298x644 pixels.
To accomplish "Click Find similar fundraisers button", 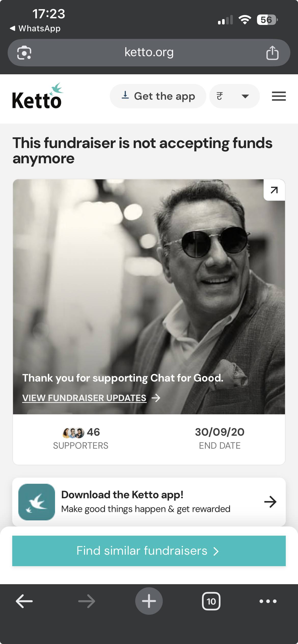I will (149, 551).
